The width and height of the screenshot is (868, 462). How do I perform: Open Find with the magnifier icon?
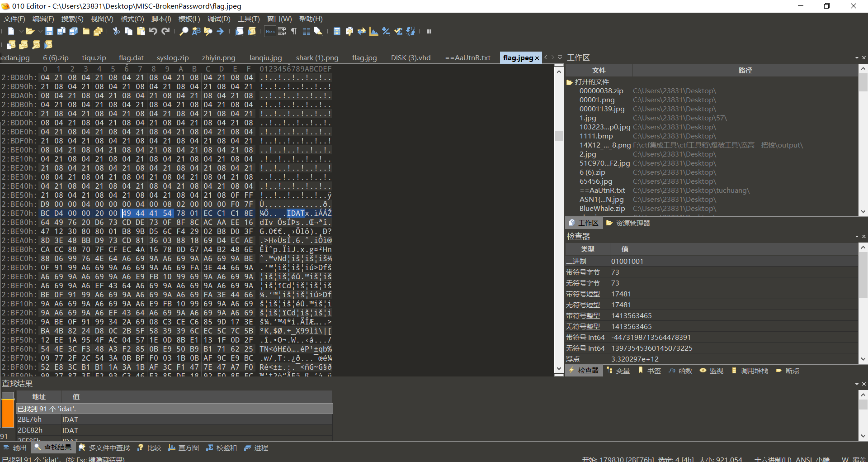pyautogui.click(x=184, y=31)
